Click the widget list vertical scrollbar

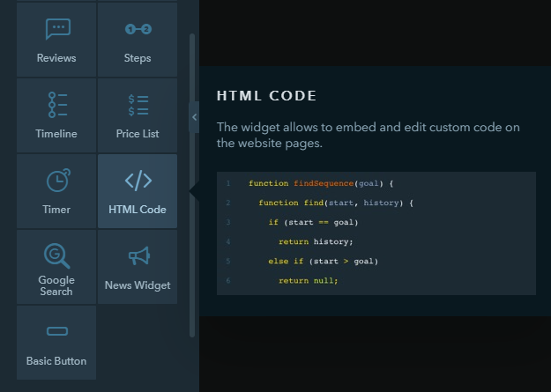pyautogui.click(x=192, y=186)
